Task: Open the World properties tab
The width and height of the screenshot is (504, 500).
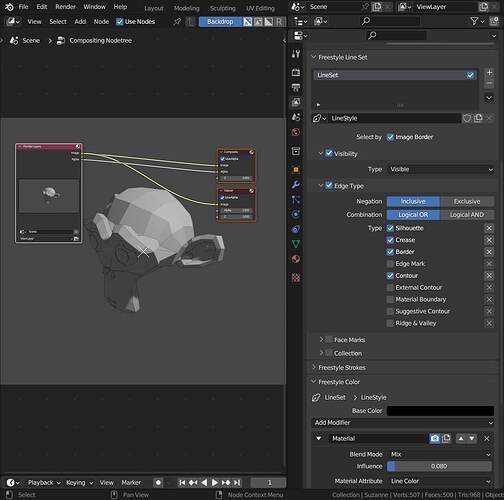Action: (x=296, y=132)
